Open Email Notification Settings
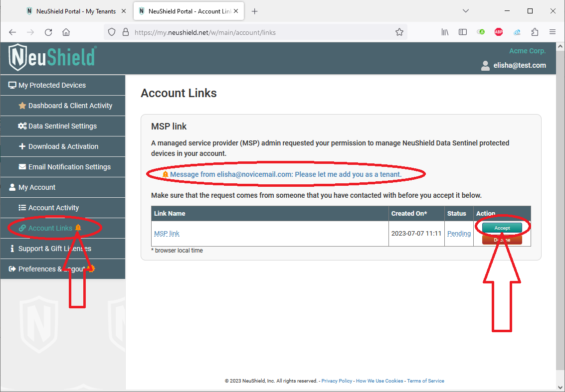 pos(63,167)
